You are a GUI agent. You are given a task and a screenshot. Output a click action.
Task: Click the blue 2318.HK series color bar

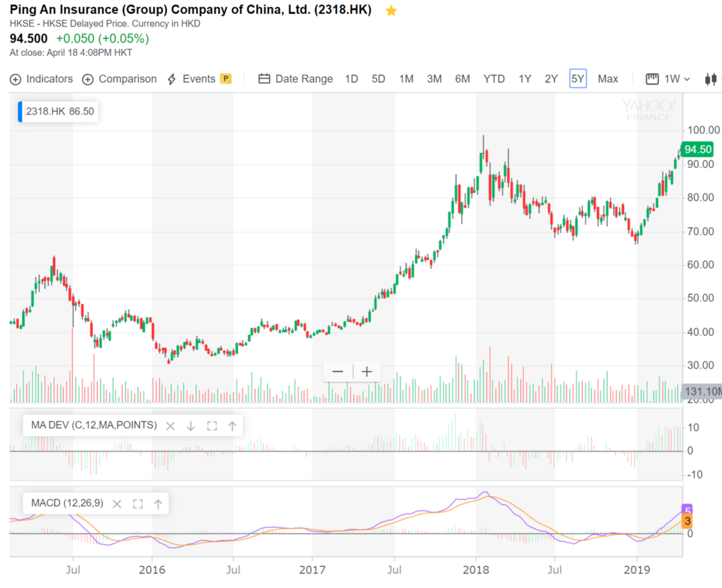click(20, 112)
